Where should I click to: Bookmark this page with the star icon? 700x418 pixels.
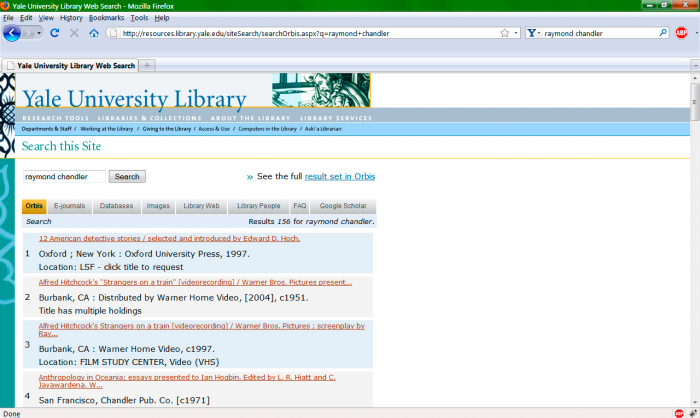click(x=504, y=33)
